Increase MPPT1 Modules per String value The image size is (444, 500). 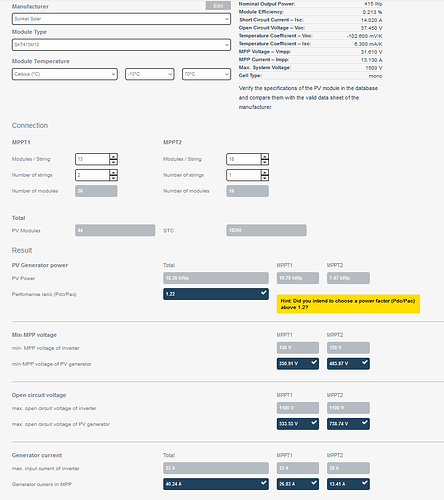pyautogui.click(x=113, y=156)
